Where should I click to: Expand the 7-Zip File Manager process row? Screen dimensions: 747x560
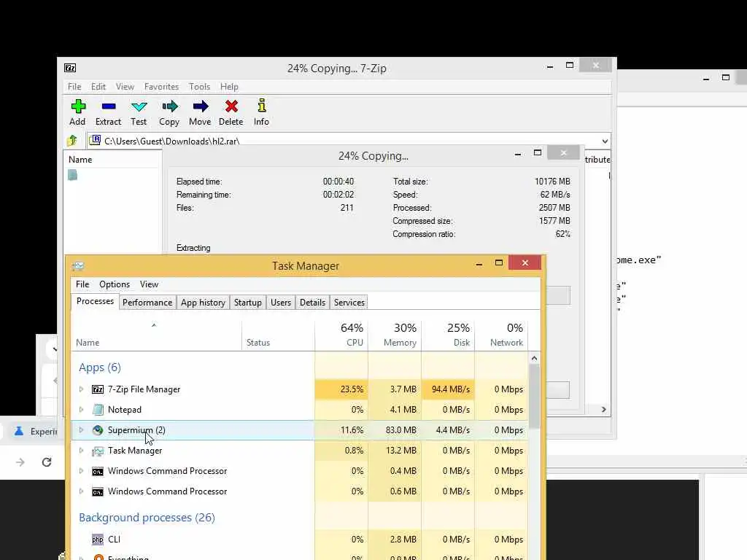click(x=81, y=389)
